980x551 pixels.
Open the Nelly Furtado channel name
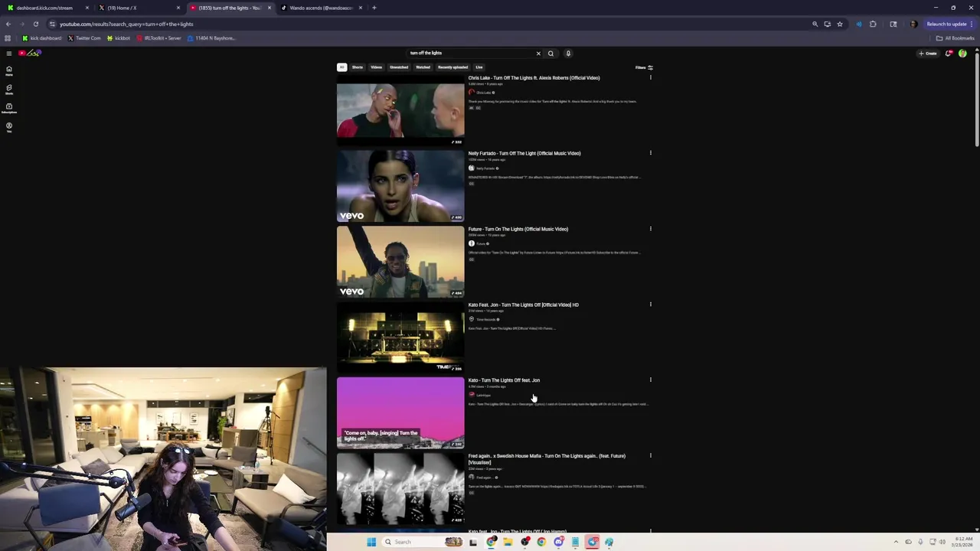pos(485,168)
